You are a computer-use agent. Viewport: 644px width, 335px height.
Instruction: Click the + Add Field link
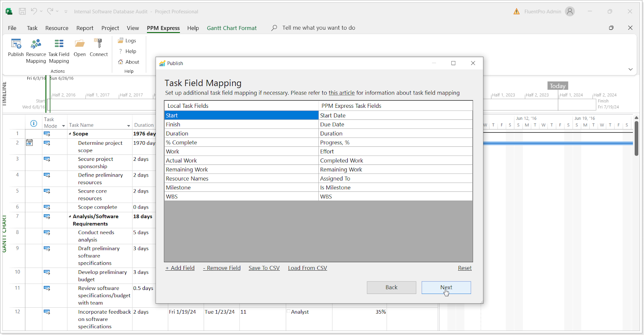[180, 268]
